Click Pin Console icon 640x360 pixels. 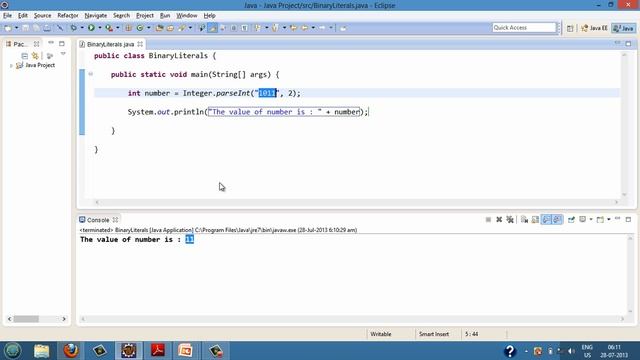click(571, 220)
